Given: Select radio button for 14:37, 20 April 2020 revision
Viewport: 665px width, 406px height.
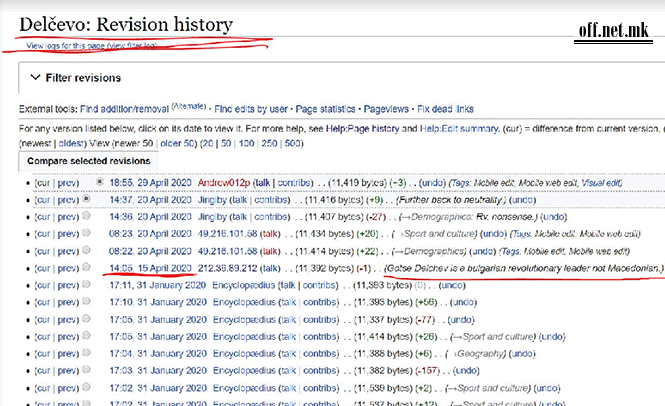Looking at the screenshot, I should click(x=86, y=198).
